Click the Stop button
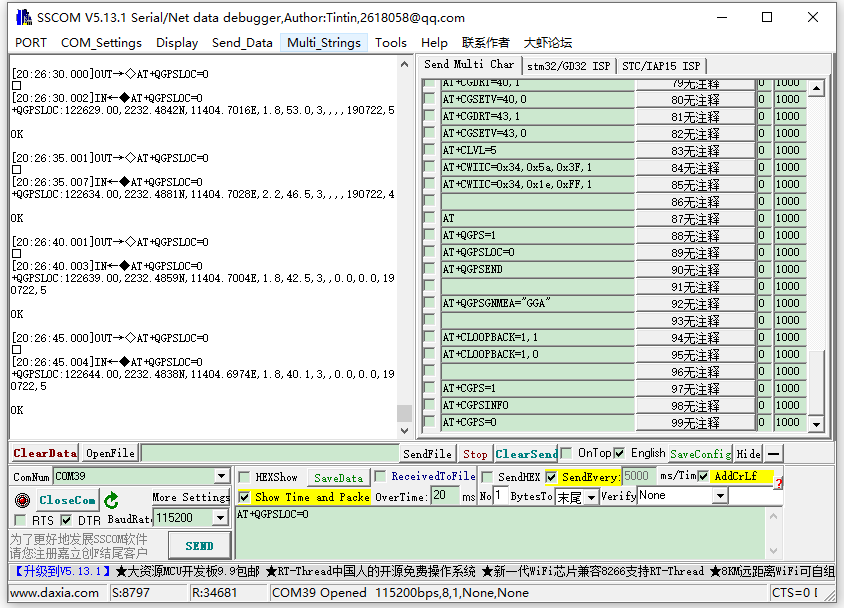The width and height of the screenshot is (844, 608). 475,454
